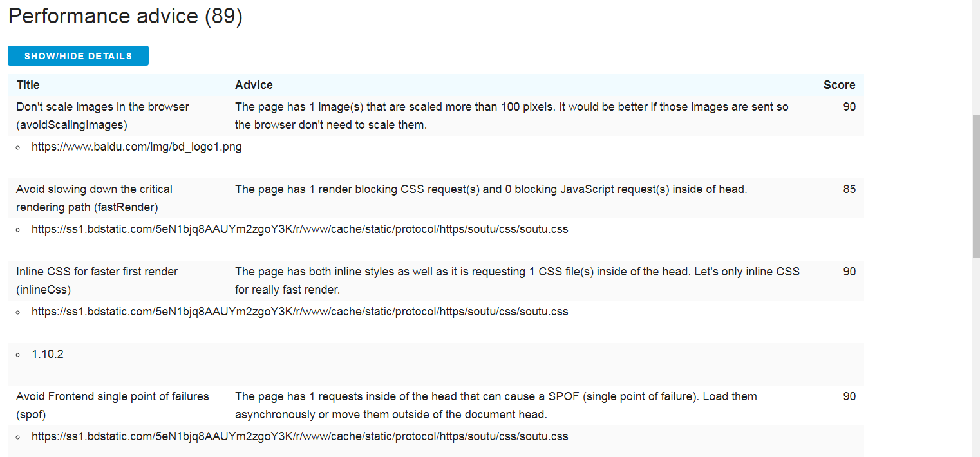
Task: Click the soutu.css URL under inlineCss
Action: [x=300, y=312]
